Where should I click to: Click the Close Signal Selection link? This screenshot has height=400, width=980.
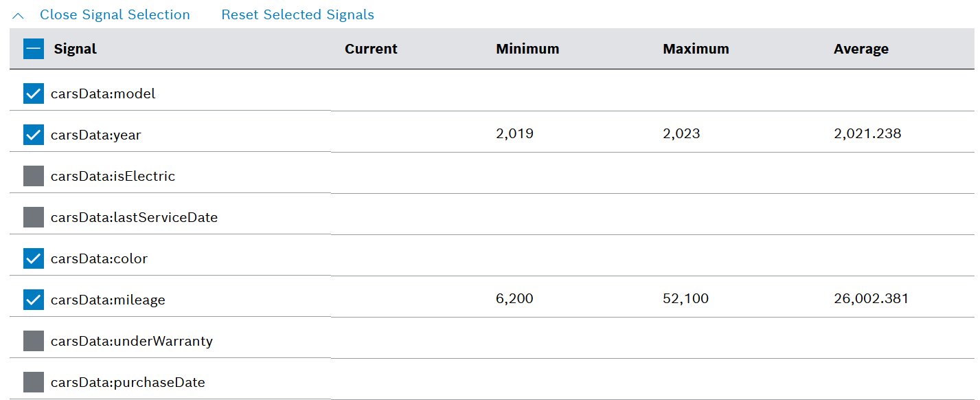[115, 14]
